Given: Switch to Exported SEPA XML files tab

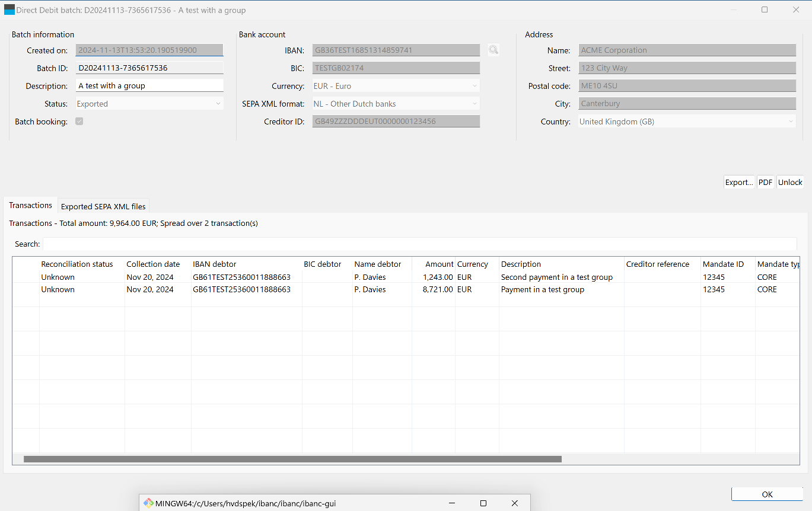Looking at the screenshot, I should pyautogui.click(x=103, y=206).
